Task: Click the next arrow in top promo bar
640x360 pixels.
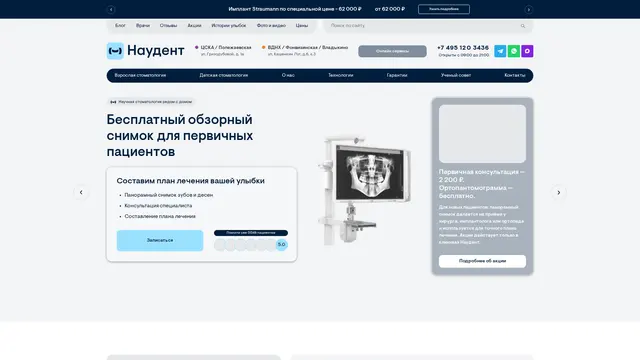Action: [529, 9]
